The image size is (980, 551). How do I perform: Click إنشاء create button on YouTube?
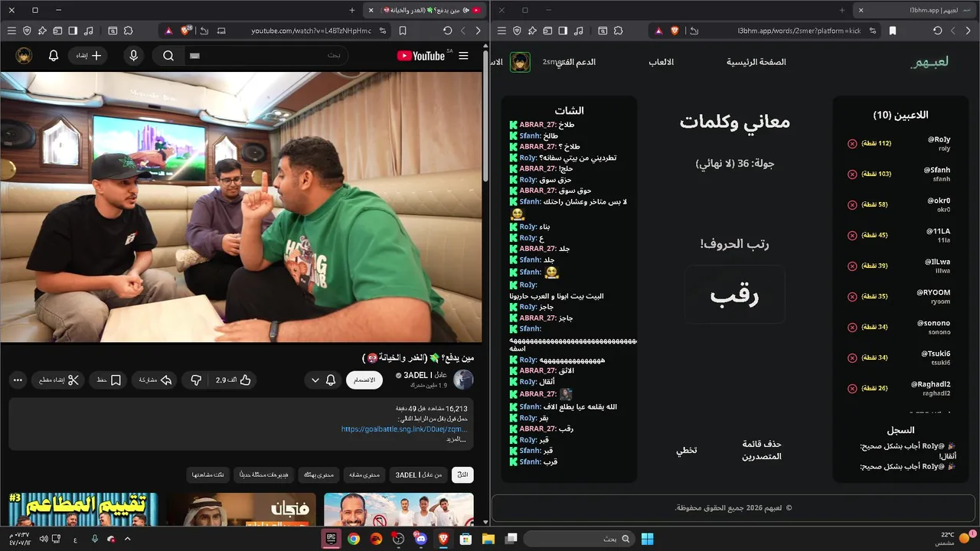coord(89,56)
